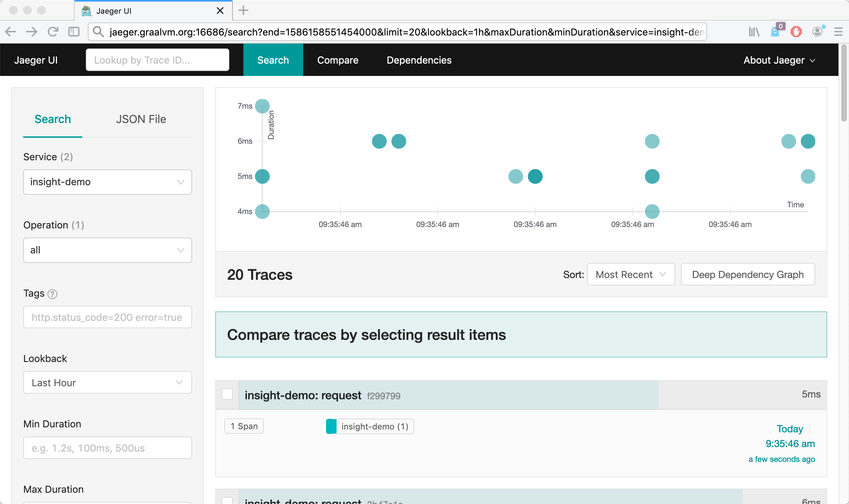Image resolution: width=849 pixels, height=504 pixels.
Task: Click the red hand blocker extension icon
Action: click(x=796, y=32)
